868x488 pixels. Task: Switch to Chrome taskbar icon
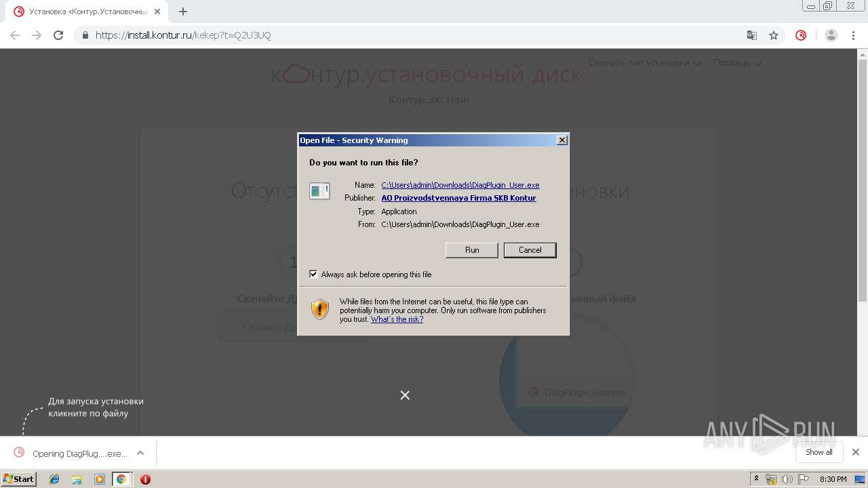tap(121, 479)
